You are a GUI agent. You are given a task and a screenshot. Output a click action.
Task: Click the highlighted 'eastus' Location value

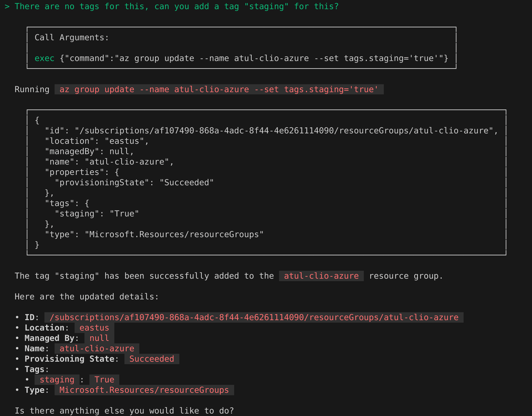(x=94, y=328)
